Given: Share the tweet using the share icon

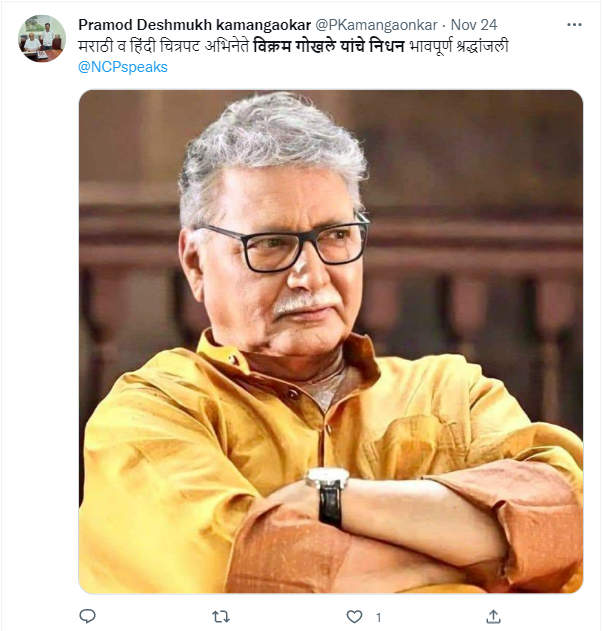Looking at the screenshot, I should pos(492,616).
